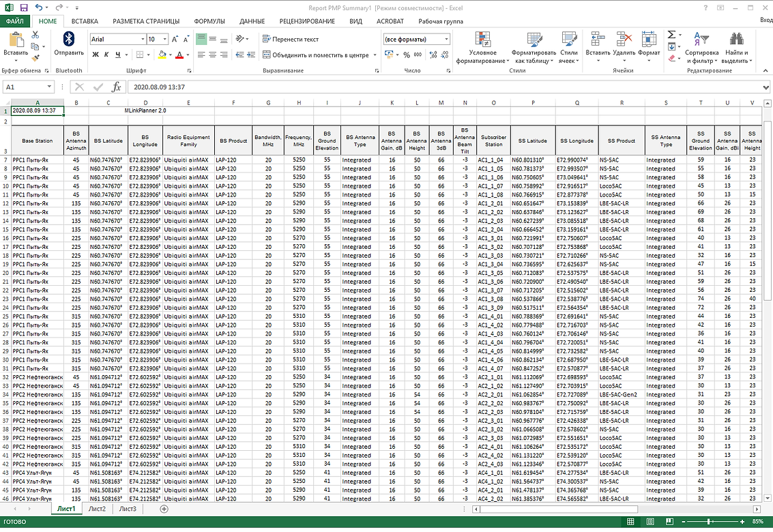Click the Вставить clipboard paste icon
773x532 pixels.
point(16,40)
